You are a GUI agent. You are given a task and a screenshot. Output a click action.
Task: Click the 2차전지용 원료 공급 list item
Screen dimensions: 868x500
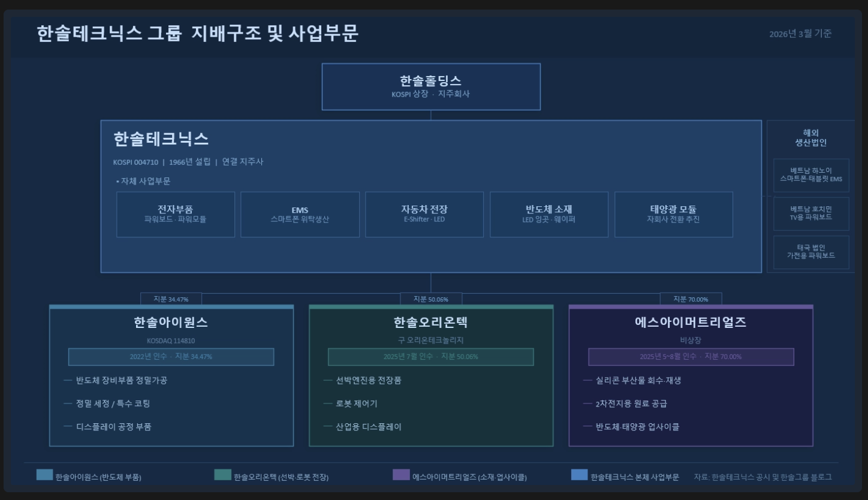[x=631, y=403]
